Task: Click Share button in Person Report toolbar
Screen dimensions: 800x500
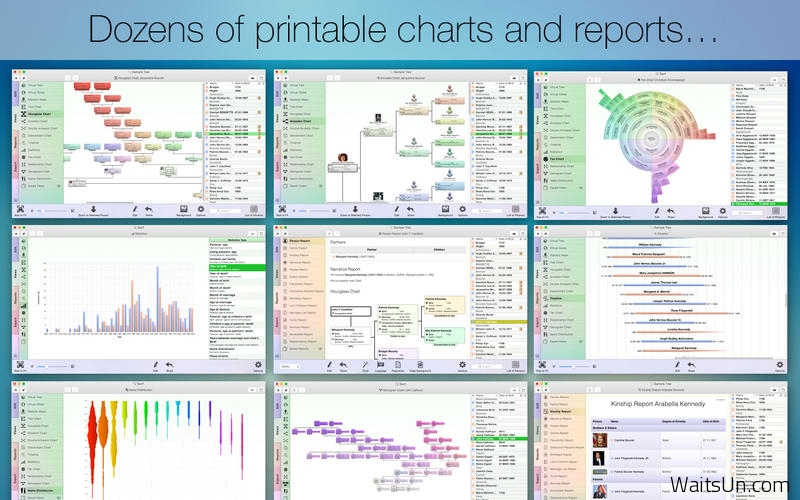Action: (x=342, y=366)
